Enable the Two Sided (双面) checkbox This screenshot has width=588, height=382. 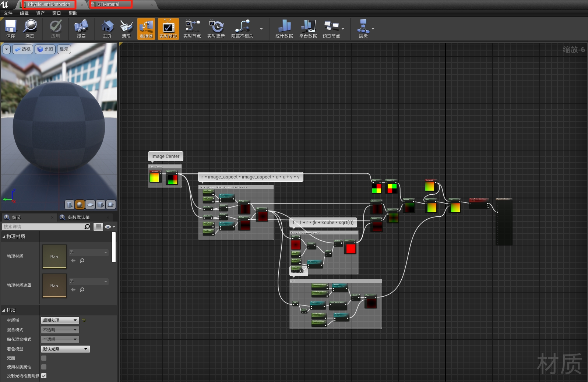pos(44,358)
